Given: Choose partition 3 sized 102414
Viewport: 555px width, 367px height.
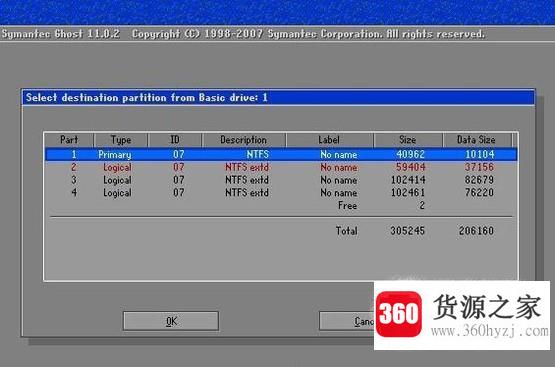Looking at the screenshot, I should [281, 180].
